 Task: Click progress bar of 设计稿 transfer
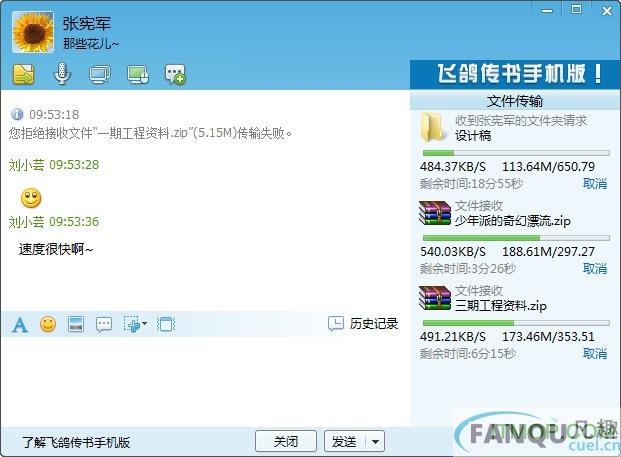tap(516, 153)
